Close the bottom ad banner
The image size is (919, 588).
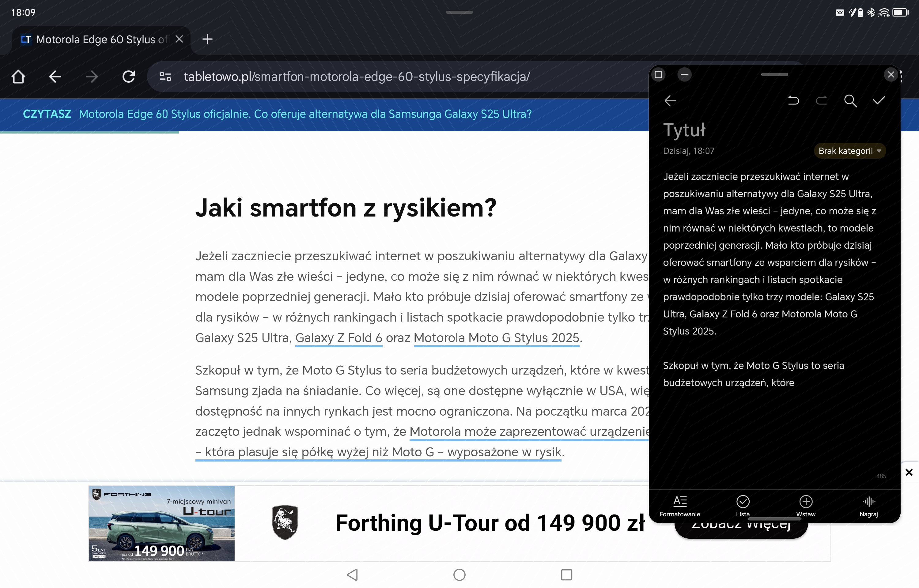909,472
